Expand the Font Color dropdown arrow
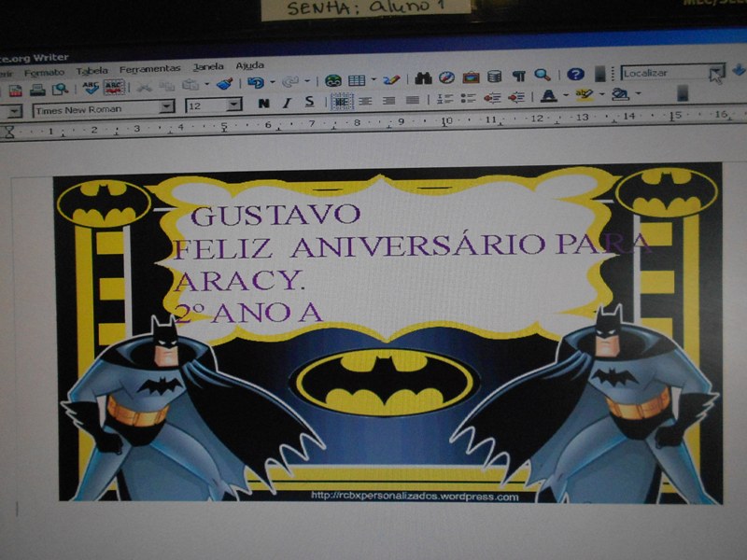 566,95
